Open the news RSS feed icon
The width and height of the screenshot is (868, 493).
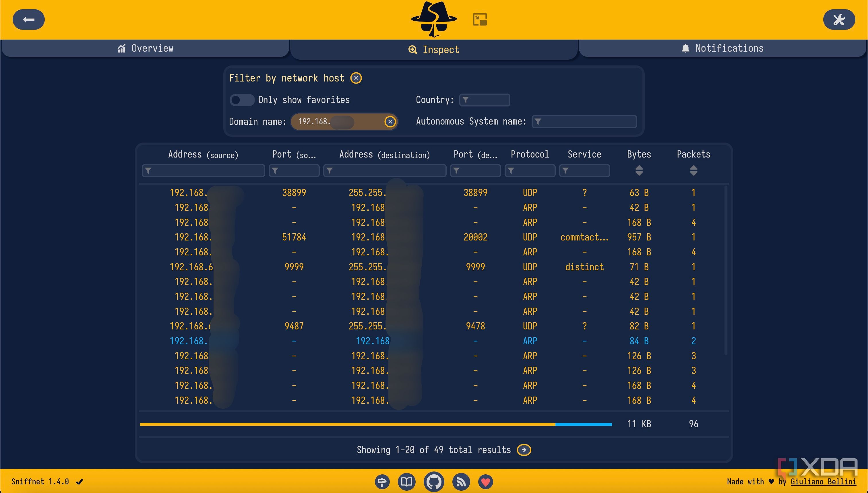[x=461, y=482]
